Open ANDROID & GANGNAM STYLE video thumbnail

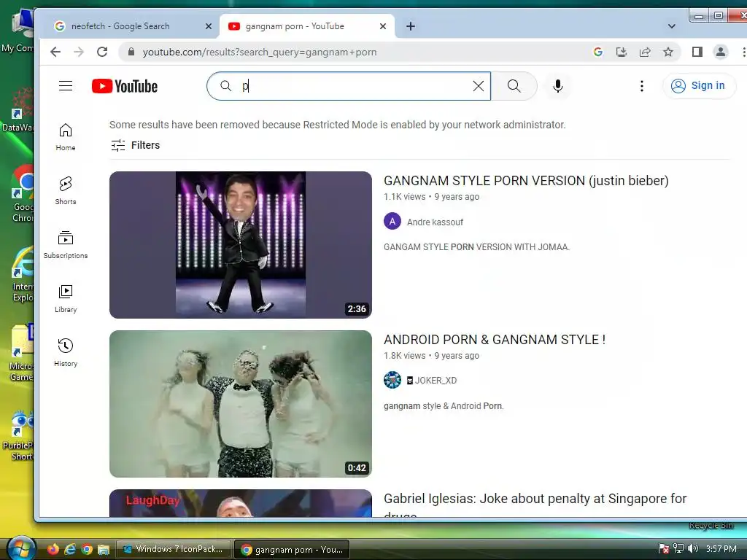point(241,404)
